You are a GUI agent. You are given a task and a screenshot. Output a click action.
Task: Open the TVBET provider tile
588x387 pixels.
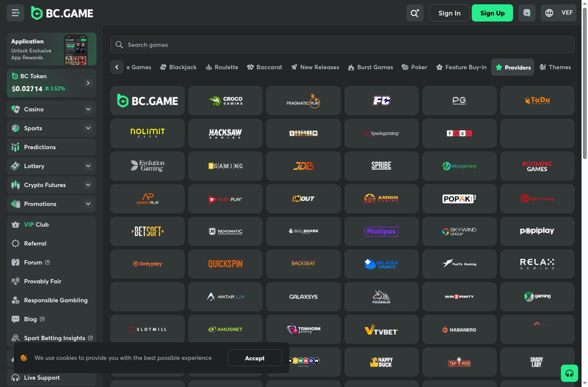[x=381, y=329]
